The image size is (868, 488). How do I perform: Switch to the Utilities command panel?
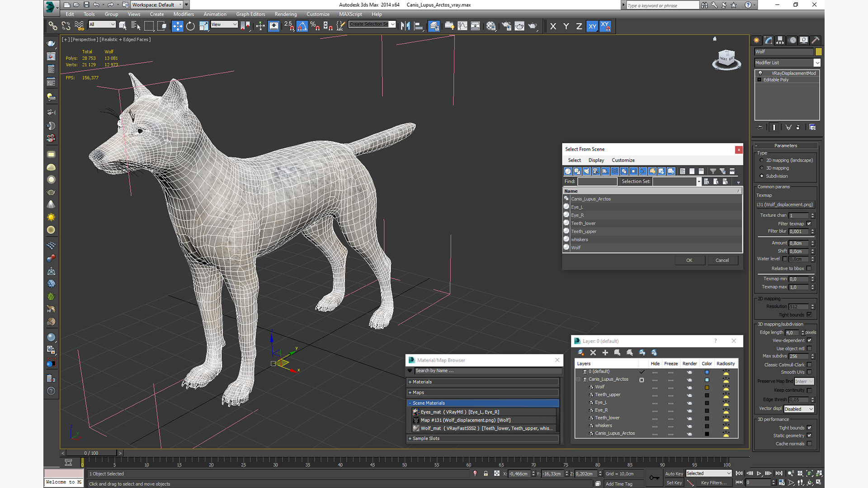click(x=816, y=40)
